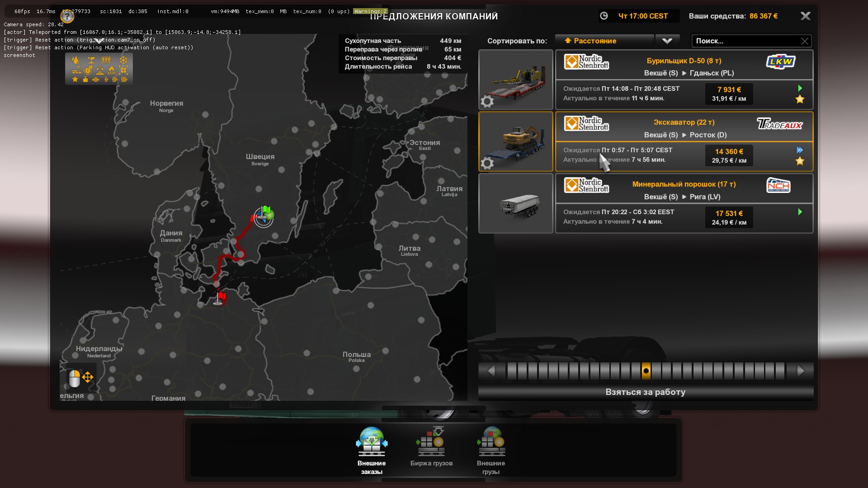The image size is (868, 488).
Task: Click Nordic Stenbrott logo on driller job
Action: click(x=586, y=61)
